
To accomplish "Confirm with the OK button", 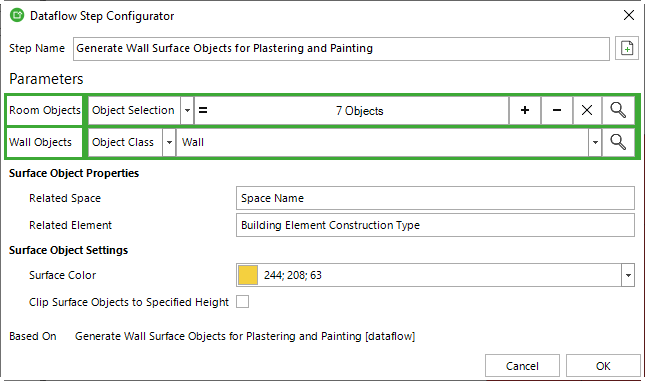I will [603, 366].
